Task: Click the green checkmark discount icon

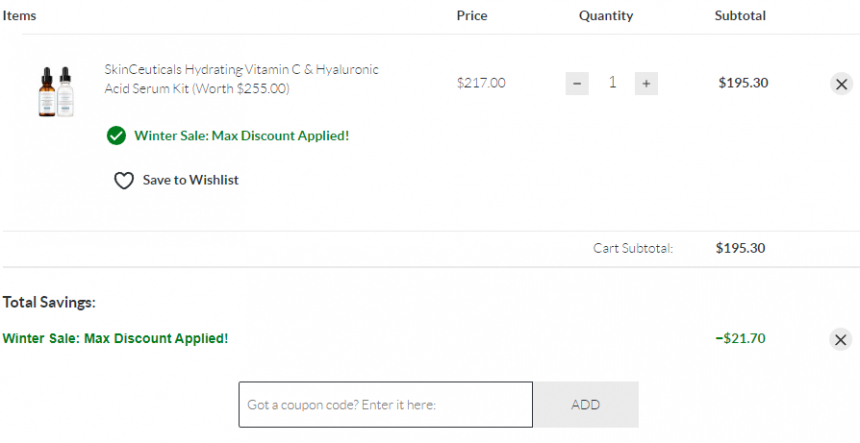Action: point(117,136)
